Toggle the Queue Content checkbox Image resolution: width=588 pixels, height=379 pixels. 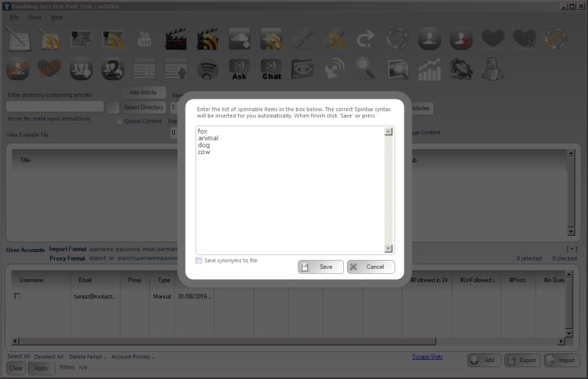[119, 121]
